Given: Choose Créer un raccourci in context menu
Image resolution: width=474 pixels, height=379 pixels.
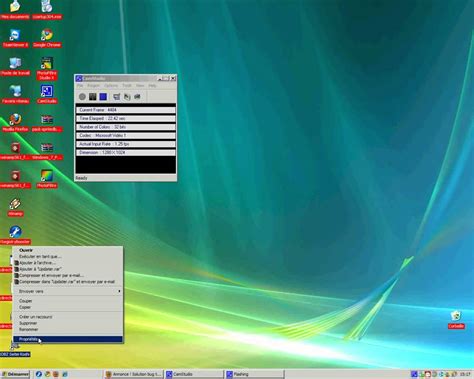Looking at the screenshot, I should pos(68,317).
